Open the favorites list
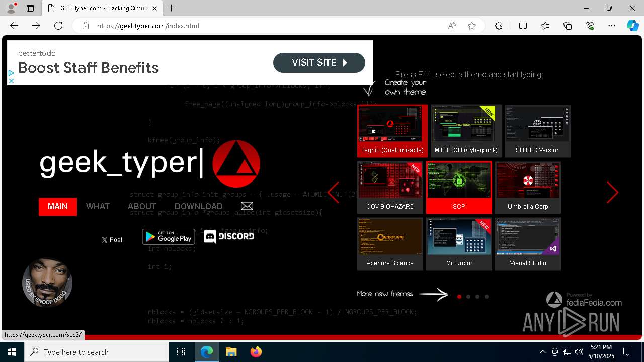The height and width of the screenshot is (362, 644). tap(545, 26)
